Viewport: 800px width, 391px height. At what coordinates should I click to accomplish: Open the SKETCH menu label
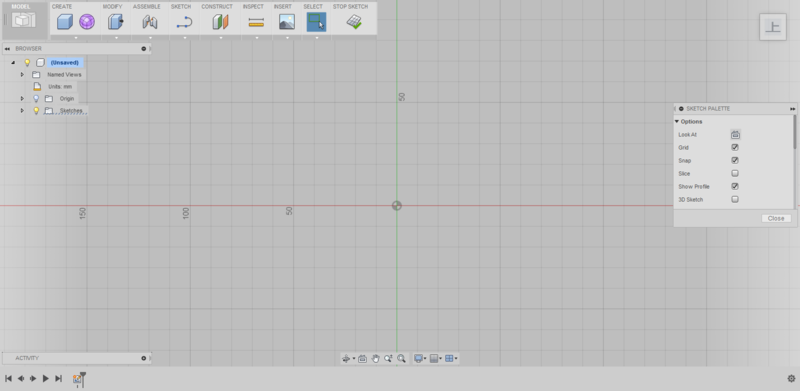point(181,7)
